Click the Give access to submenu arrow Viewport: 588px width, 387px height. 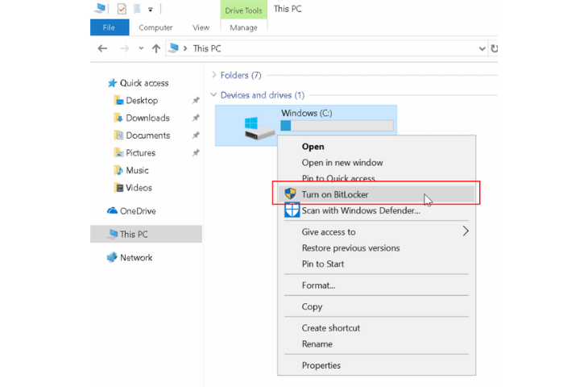(466, 231)
